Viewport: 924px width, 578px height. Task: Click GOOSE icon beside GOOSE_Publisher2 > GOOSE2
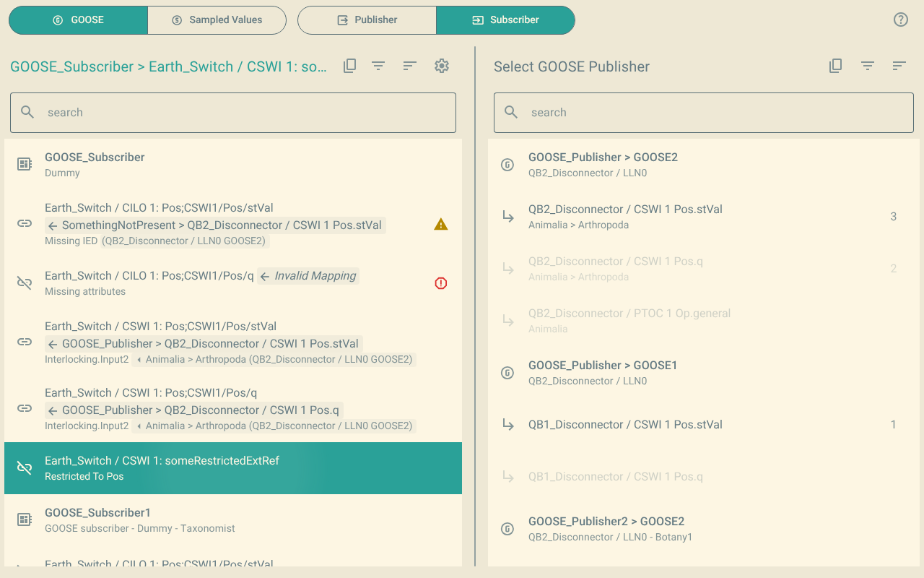point(507,529)
